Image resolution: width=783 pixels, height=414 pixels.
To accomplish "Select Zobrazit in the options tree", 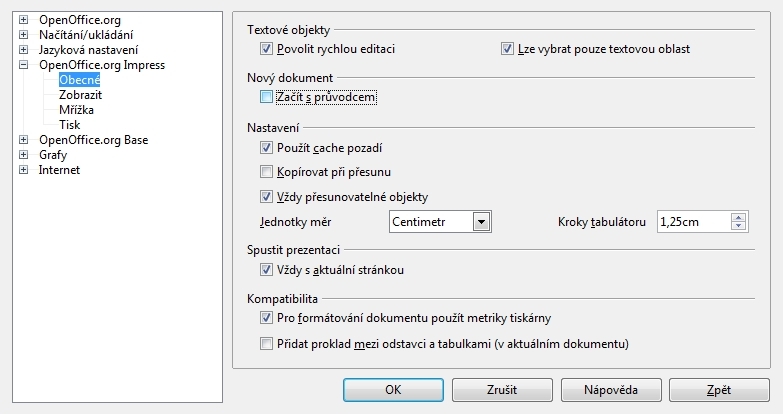I will (x=82, y=95).
